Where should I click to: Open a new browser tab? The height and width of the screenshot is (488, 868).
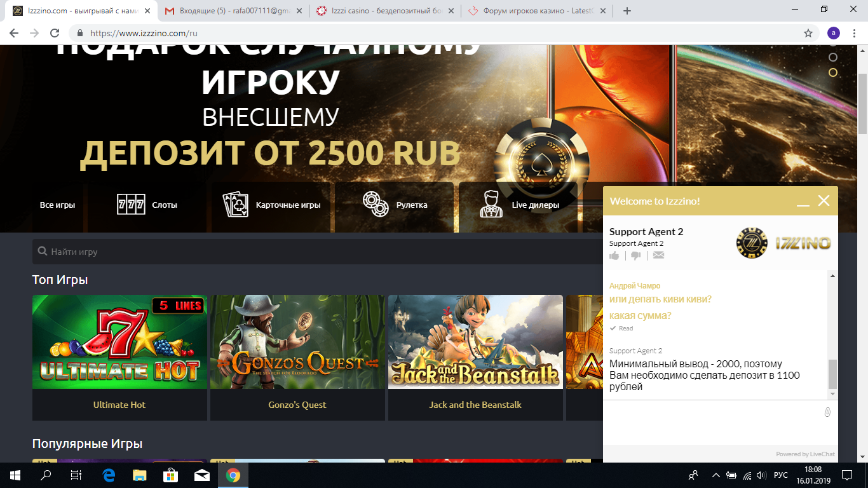[627, 11]
